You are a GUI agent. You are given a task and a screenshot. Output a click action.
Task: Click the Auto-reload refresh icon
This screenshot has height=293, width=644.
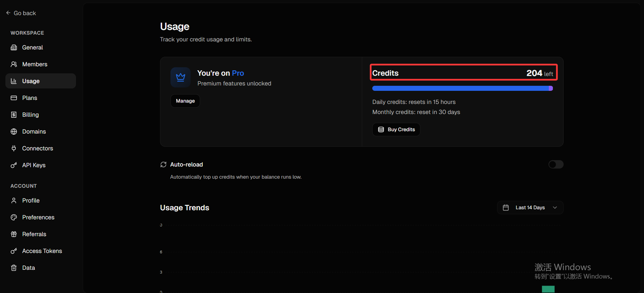163,164
